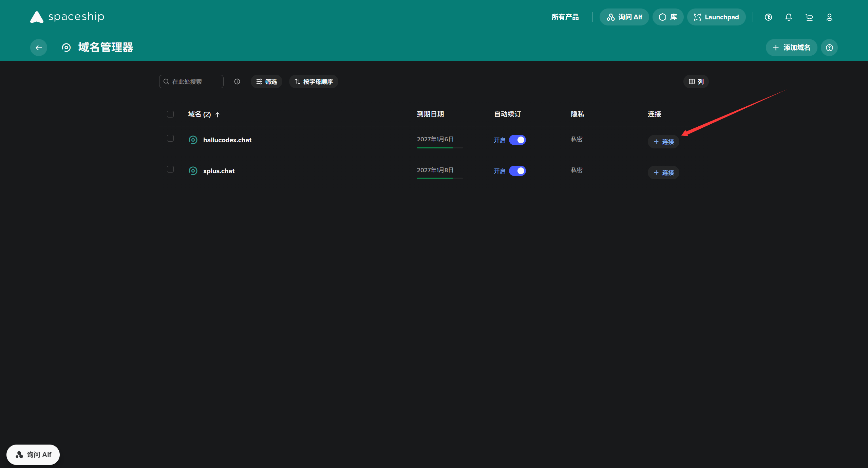
Task: Click the back arrow button
Action: pos(39,48)
